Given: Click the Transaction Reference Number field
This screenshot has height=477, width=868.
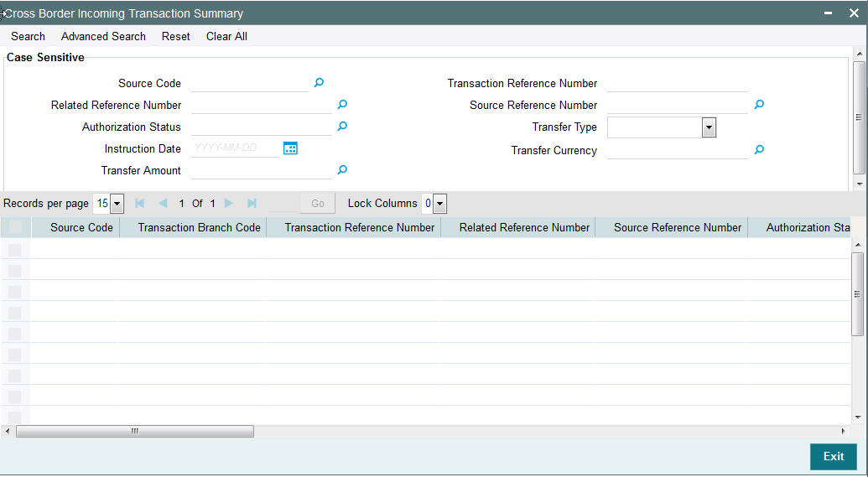Looking at the screenshot, I should coord(678,84).
